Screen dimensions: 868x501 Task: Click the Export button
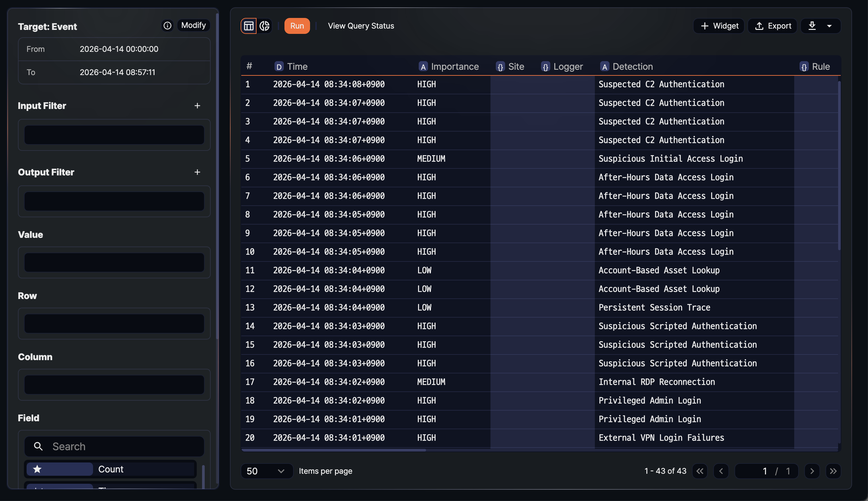(x=772, y=26)
